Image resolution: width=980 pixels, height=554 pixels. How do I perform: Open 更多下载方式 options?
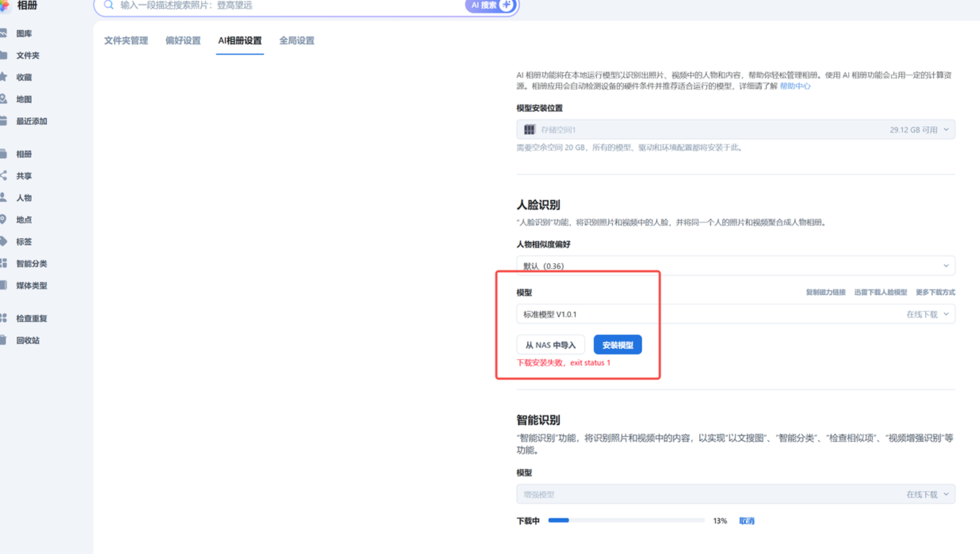coord(935,293)
